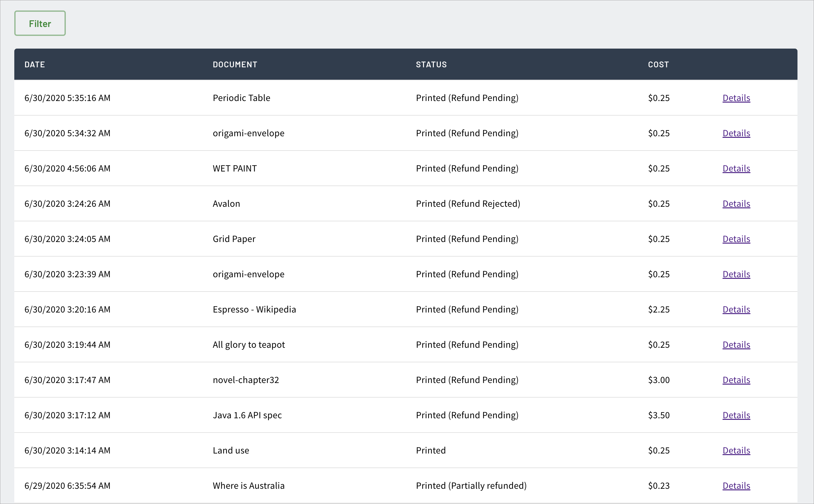
Task: Open the Filter button
Action: pyautogui.click(x=40, y=23)
